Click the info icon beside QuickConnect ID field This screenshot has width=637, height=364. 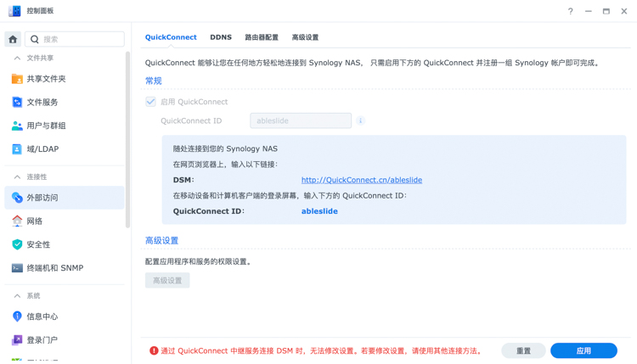(x=360, y=121)
